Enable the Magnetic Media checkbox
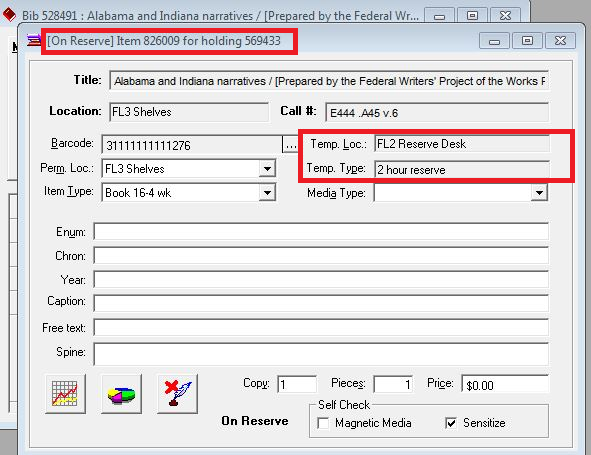Image resolution: width=591 pixels, height=455 pixels. [323, 423]
